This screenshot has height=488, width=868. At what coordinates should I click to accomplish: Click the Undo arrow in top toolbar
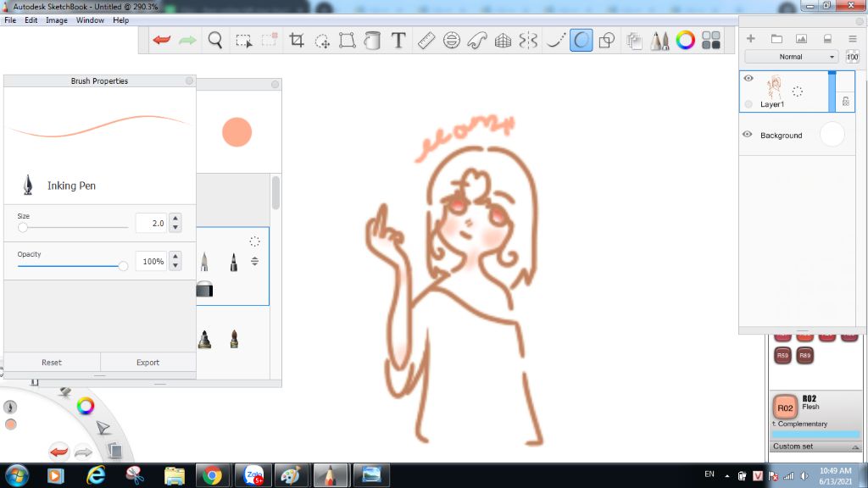tap(162, 40)
